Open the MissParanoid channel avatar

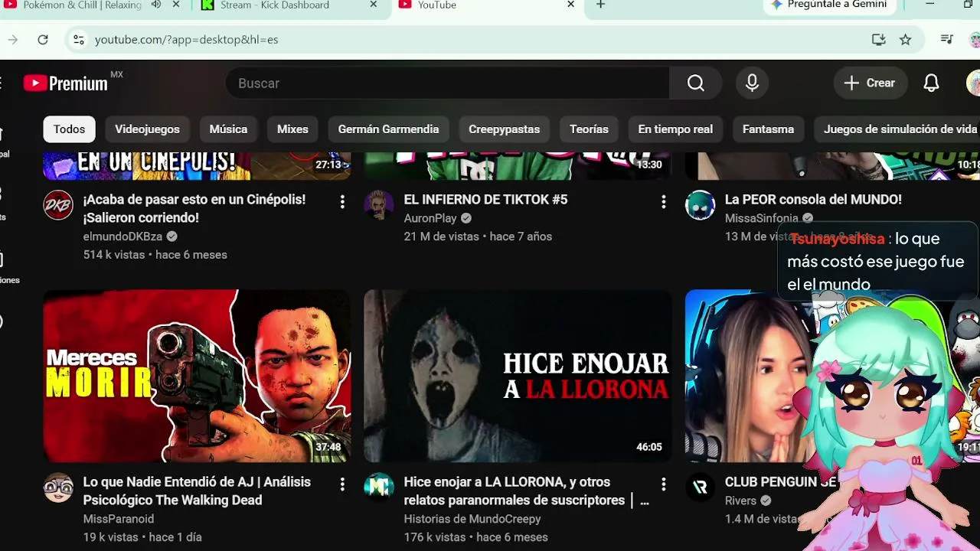click(58, 487)
